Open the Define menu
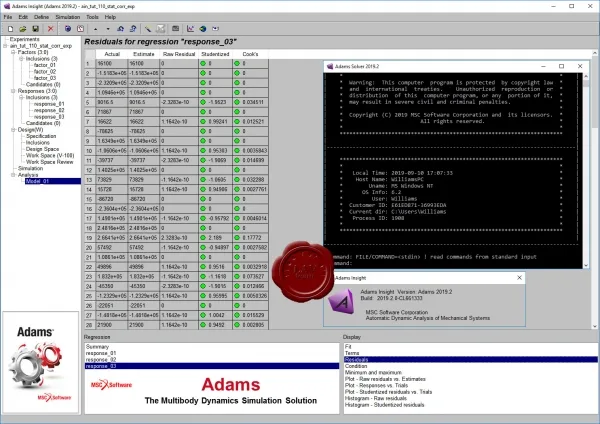Image resolution: width=600 pixels, height=424 pixels. tap(41, 17)
